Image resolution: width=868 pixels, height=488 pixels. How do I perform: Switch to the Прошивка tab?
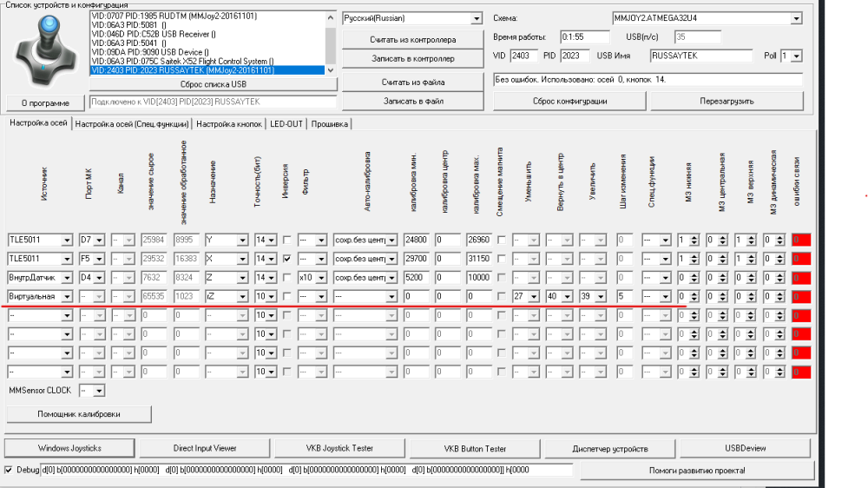[x=330, y=124]
